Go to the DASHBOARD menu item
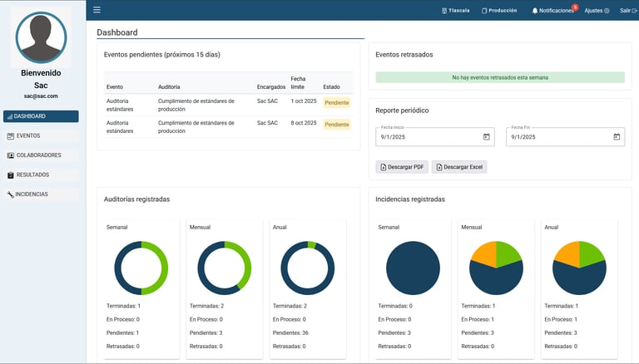The width and height of the screenshot is (639, 364). (41, 116)
